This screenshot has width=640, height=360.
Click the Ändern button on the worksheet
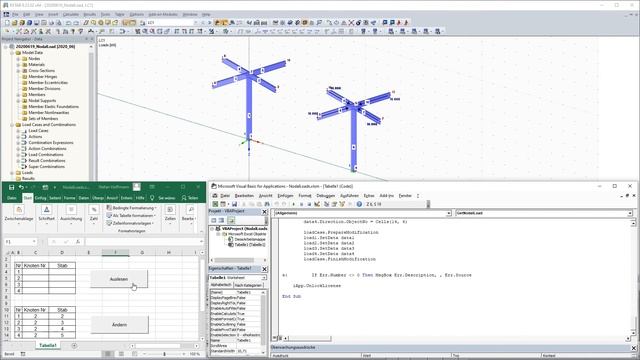[x=119, y=325]
